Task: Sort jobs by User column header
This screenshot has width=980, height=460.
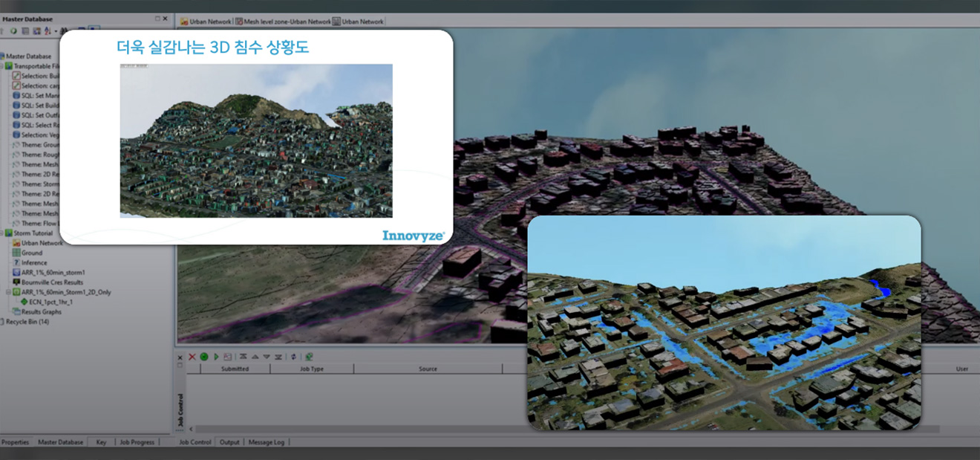Action: click(x=962, y=369)
